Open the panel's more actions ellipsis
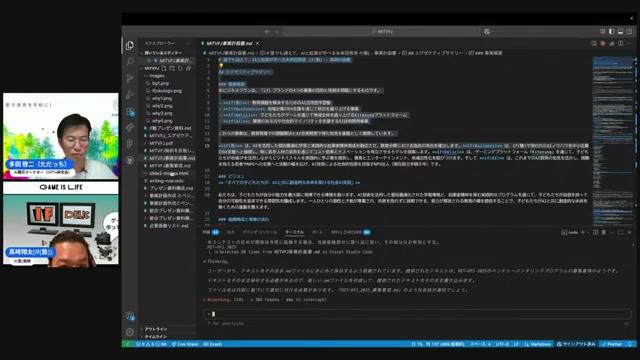Screen dimensions: 640x360 [612, 232]
